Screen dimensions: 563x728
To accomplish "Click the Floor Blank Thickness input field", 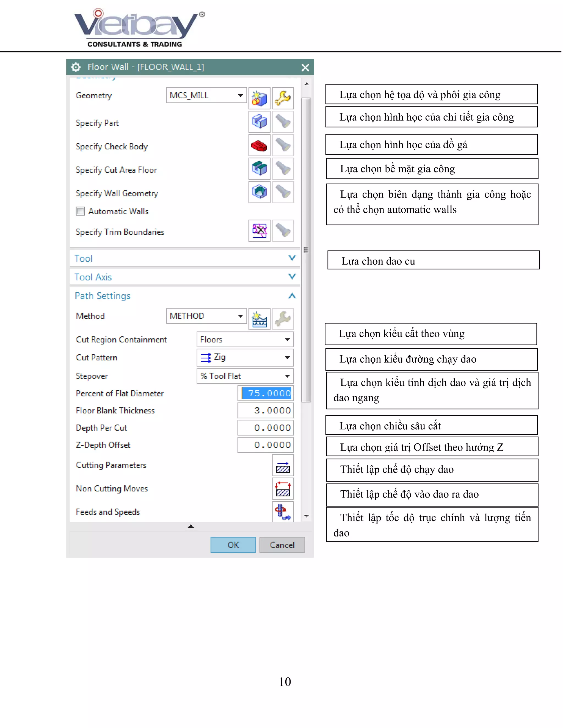I will tap(266, 410).
